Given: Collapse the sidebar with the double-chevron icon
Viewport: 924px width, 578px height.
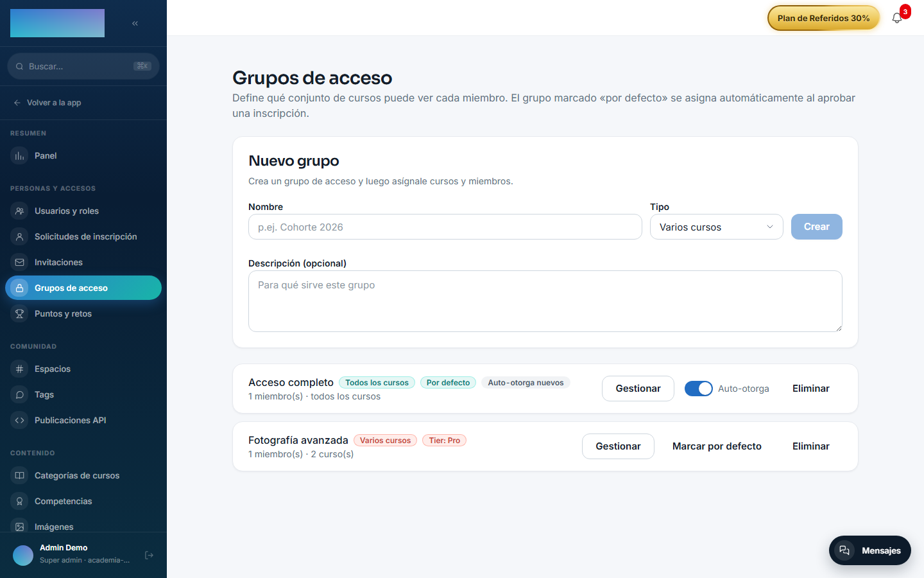Looking at the screenshot, I should pos(135,23).
